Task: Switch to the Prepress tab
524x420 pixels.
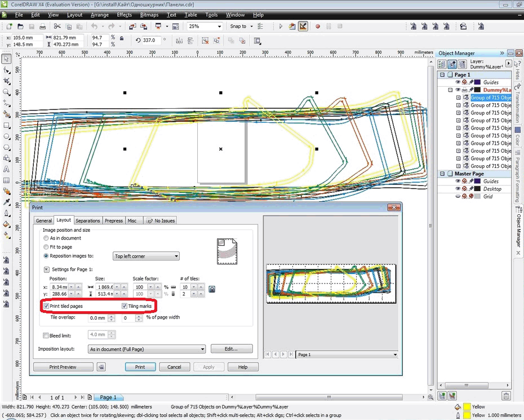Action: (113, 220)
